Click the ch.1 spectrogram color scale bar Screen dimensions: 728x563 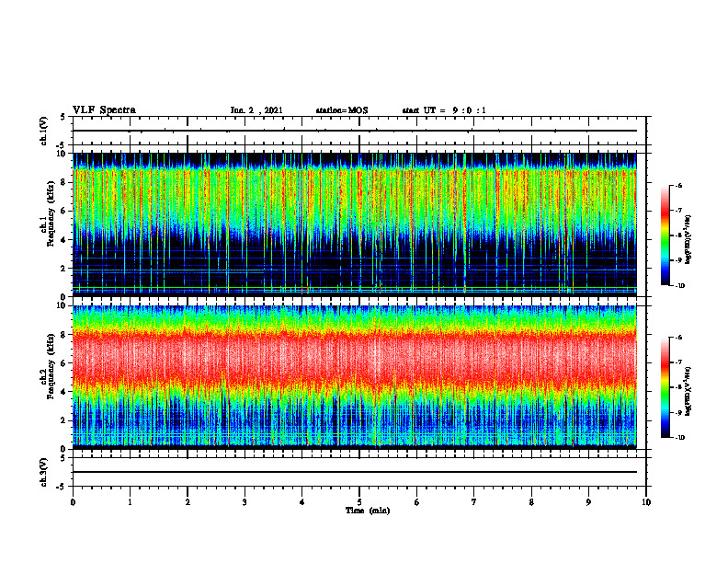(665, 236)
